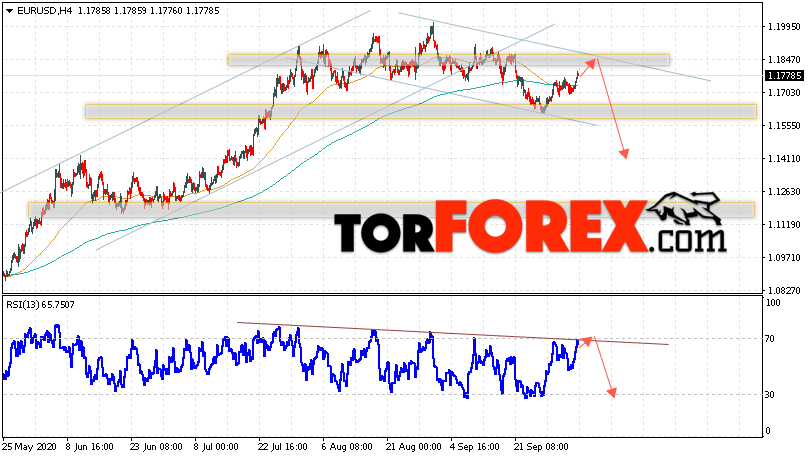Select the 21 Sep 08:00 time label
This screenshot has height=458, width=808.
tap(541, 447)
